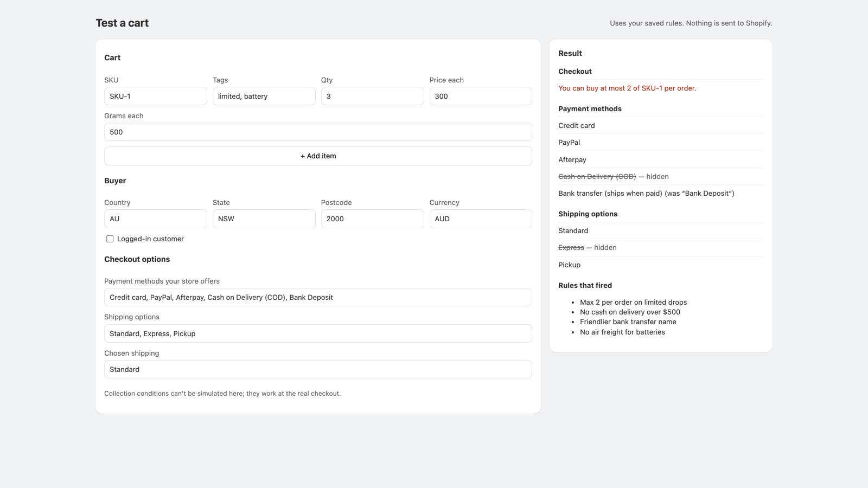Click Credit card in Payment methods results
Viewport: 868px width, 488px height.
tap(577, 125)
